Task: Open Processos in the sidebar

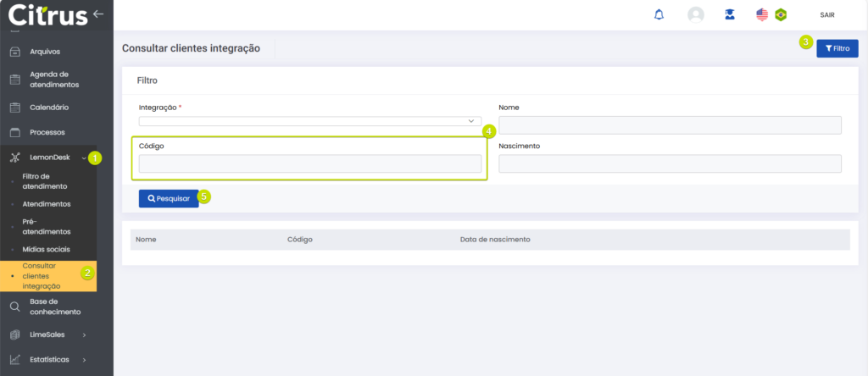Action: 47,132
